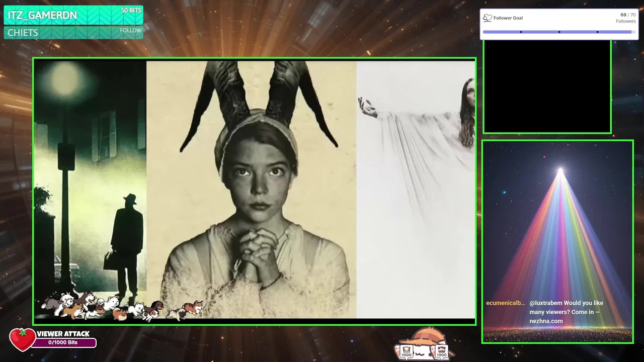Viewport: 644px width, 362px height.
Task: Click the running pixel dogs animation
Action: click(x=123, y=306)
